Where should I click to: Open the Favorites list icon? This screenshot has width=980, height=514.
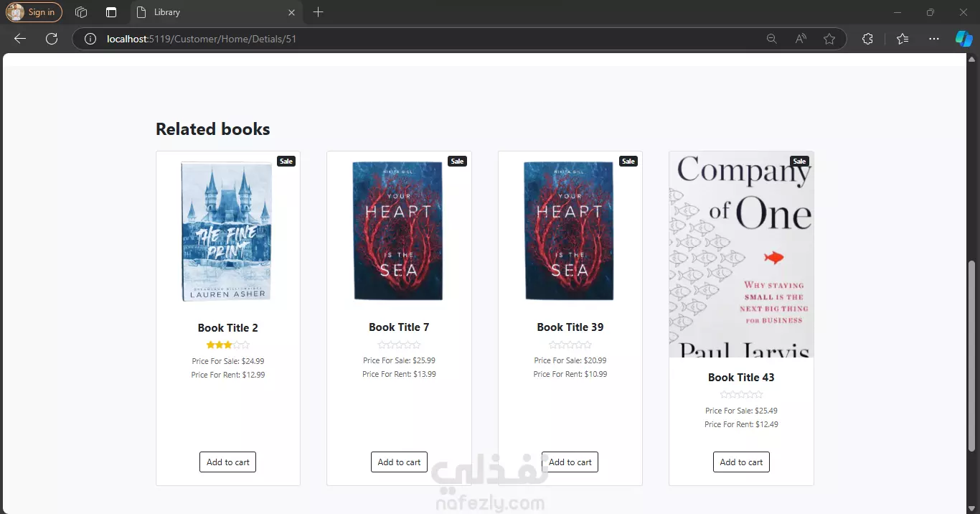click(x=903, y=39)
